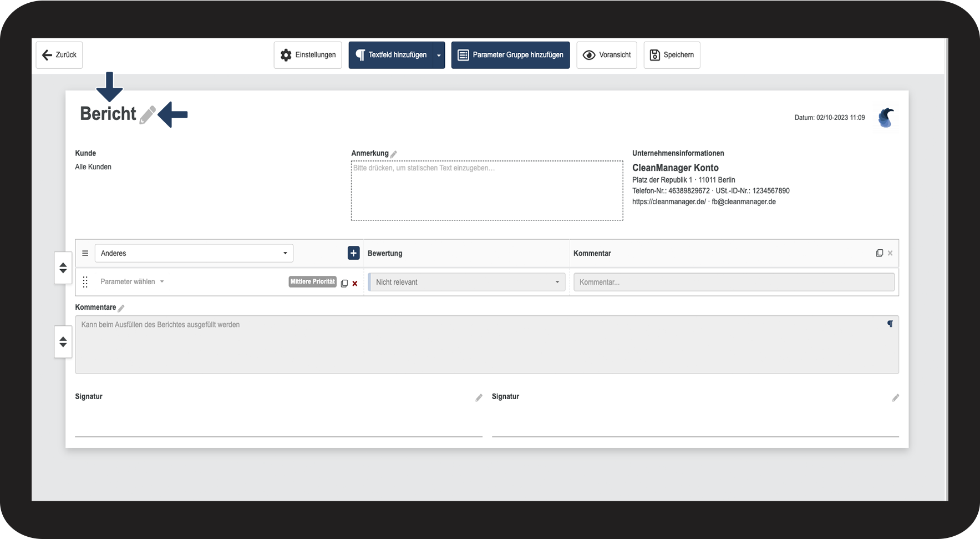Click the Telefon-Nr. and USt.-ID-Nr. line
The height and width of the screenshot is (539, 980).
[x=711, y=191]
